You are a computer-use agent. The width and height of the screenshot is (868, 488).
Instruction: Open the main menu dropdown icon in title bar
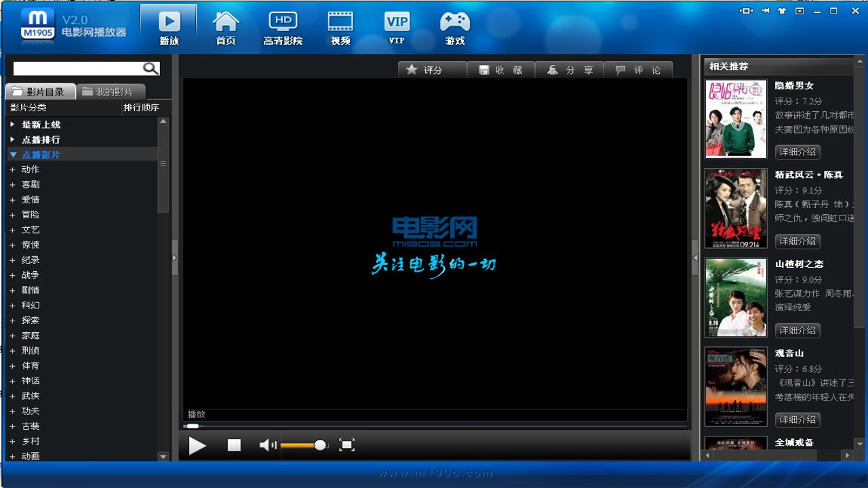tap(800, 11)
